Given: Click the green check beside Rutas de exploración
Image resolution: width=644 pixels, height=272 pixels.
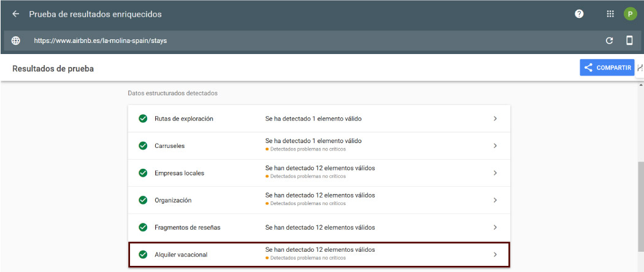Looking at the screenshot, I should 143,119.
